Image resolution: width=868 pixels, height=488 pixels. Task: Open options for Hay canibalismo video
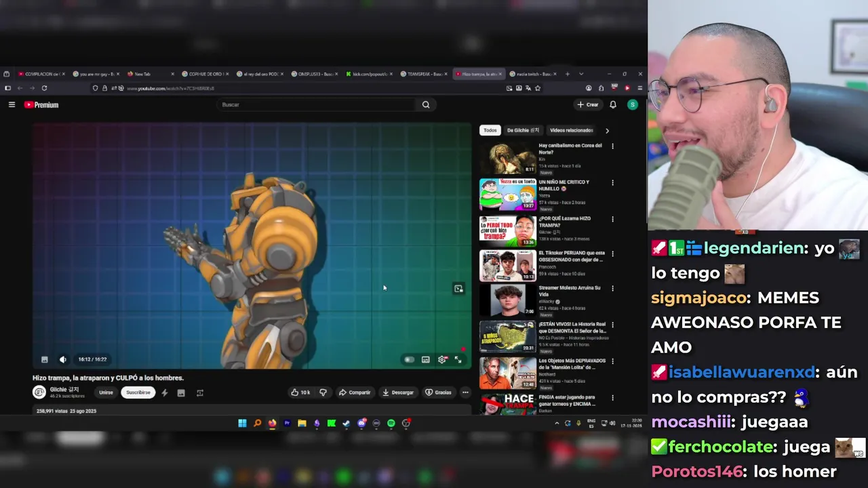612,146
